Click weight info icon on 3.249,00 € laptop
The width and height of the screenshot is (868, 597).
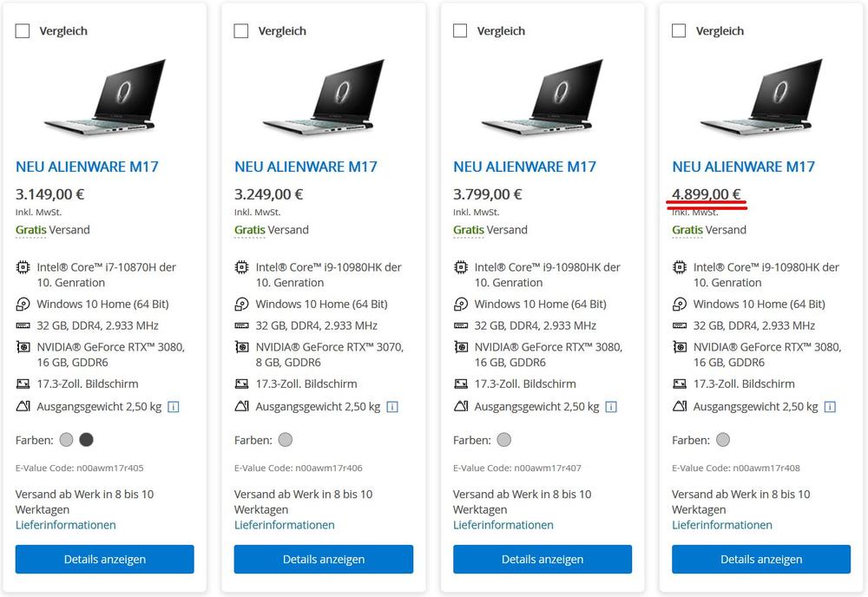[392, 406]
